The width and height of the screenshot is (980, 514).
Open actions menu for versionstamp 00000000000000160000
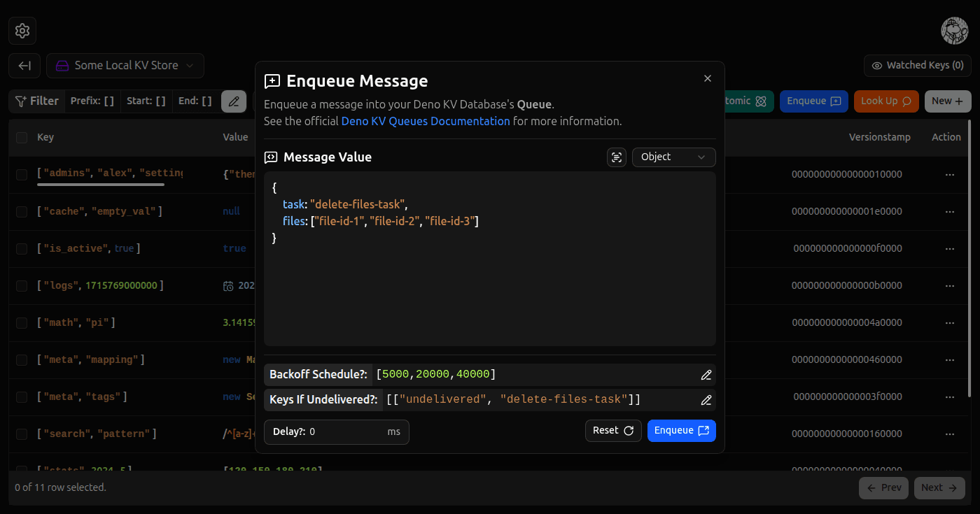[x=950, y=434]
